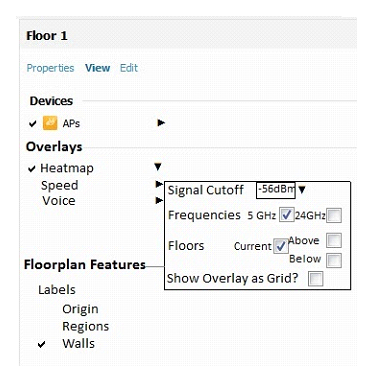Uncheck the 5 GHz frequency checkbox
The height and width of the screenshot is (389, 387).
coord(286,215)
